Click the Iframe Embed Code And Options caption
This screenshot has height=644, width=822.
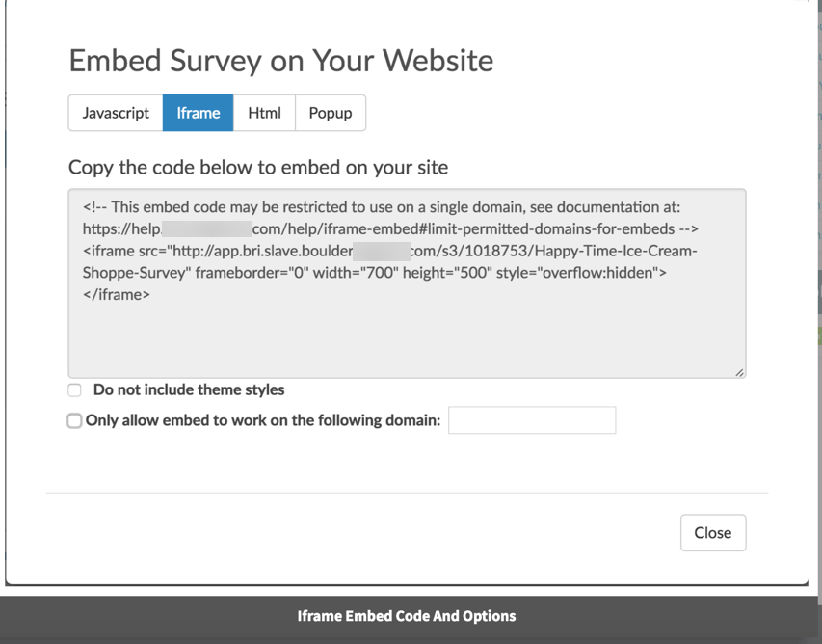click(x=406, y=616)
